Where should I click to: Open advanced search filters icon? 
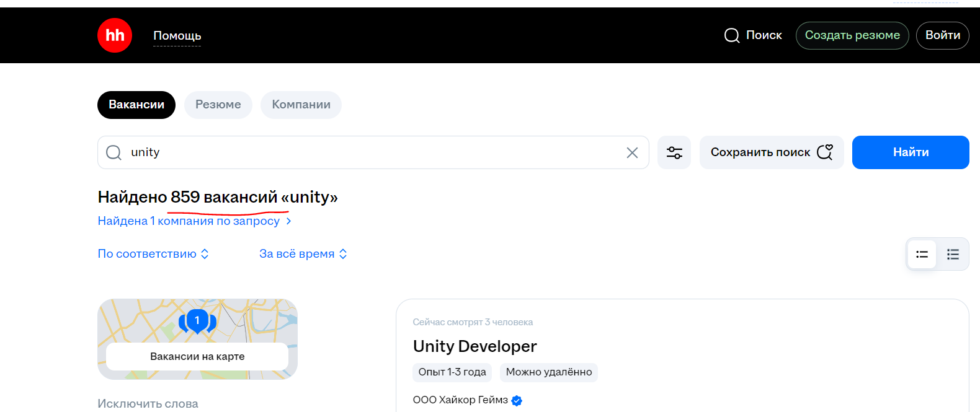click(x=674, y=152)
